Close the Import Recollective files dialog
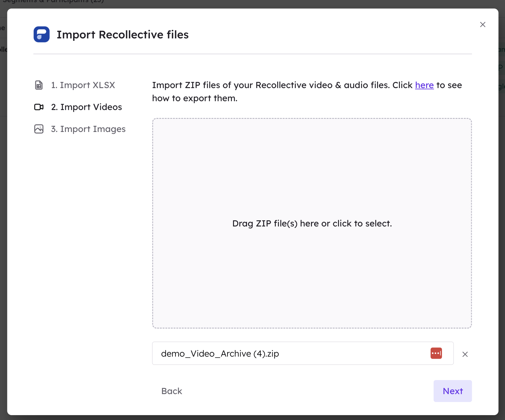The height and width of the screenshot is (420, 505). (483, 25)
